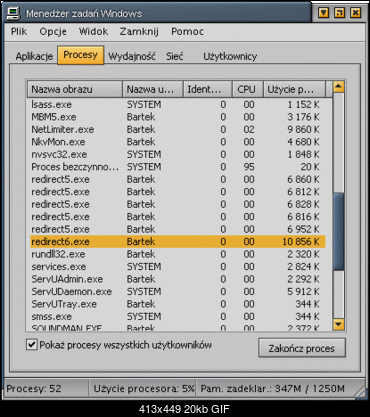Maximize the Task Manager window

coord(340,13)
